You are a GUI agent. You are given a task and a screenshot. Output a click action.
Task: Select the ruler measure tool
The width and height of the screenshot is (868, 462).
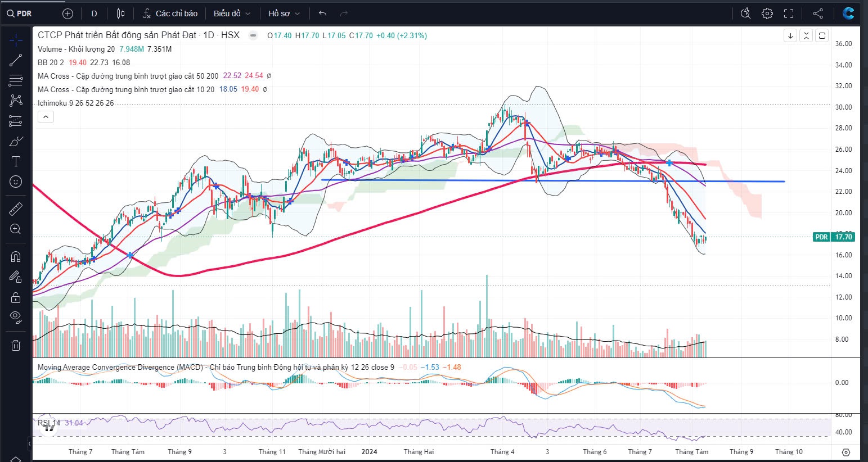[16, 209]
